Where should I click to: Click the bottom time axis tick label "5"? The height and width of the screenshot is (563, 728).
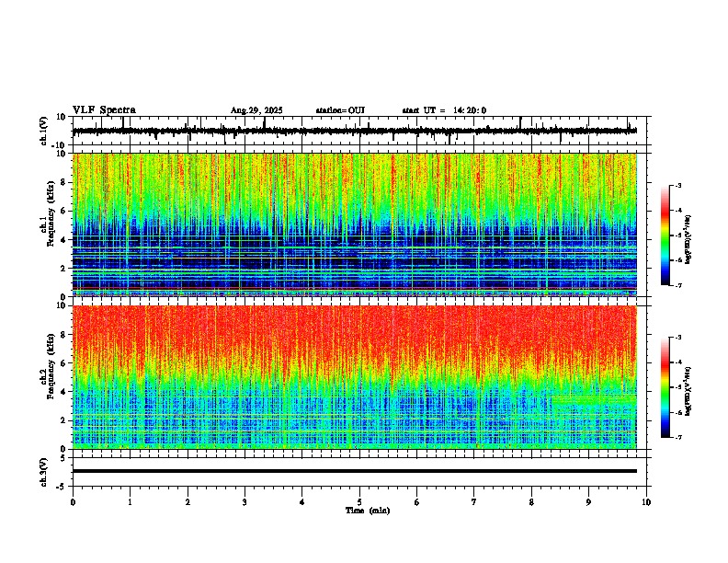[x=359, y=502]
